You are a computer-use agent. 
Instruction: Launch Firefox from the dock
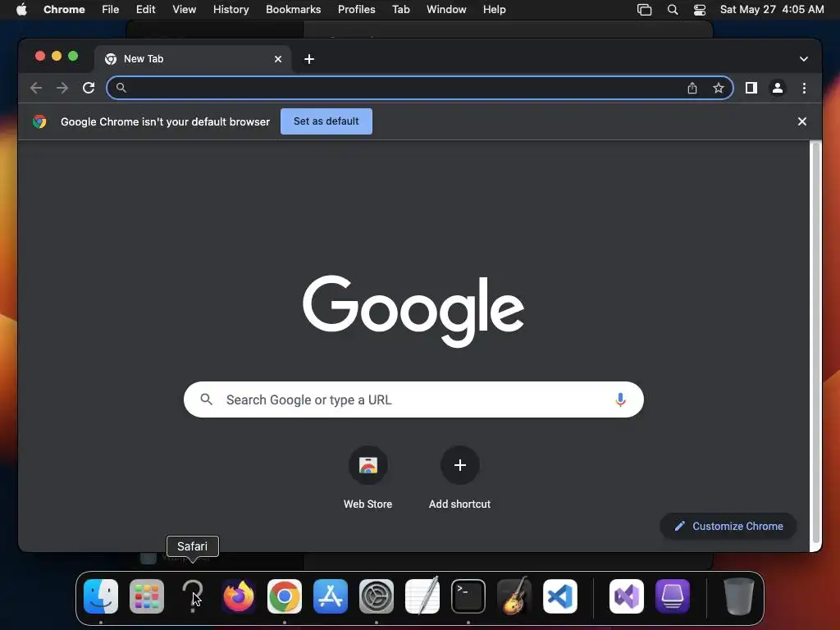click(x=239, y=596)
